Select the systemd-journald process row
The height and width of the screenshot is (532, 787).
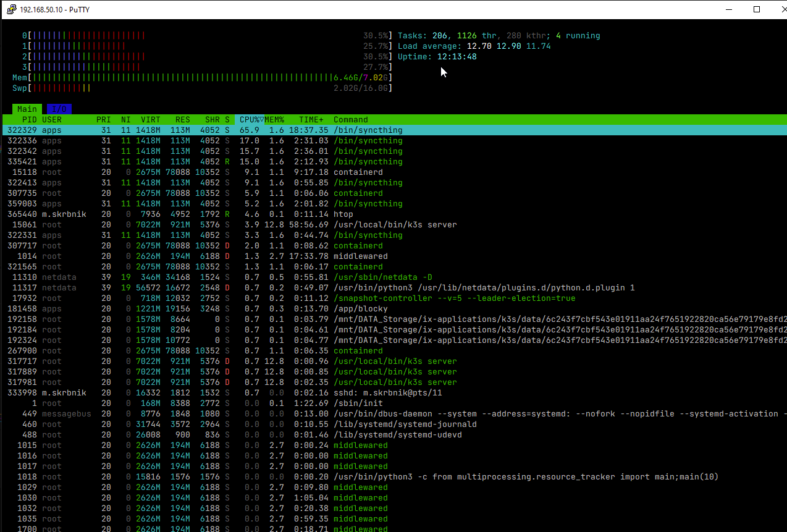coord(395,424)
